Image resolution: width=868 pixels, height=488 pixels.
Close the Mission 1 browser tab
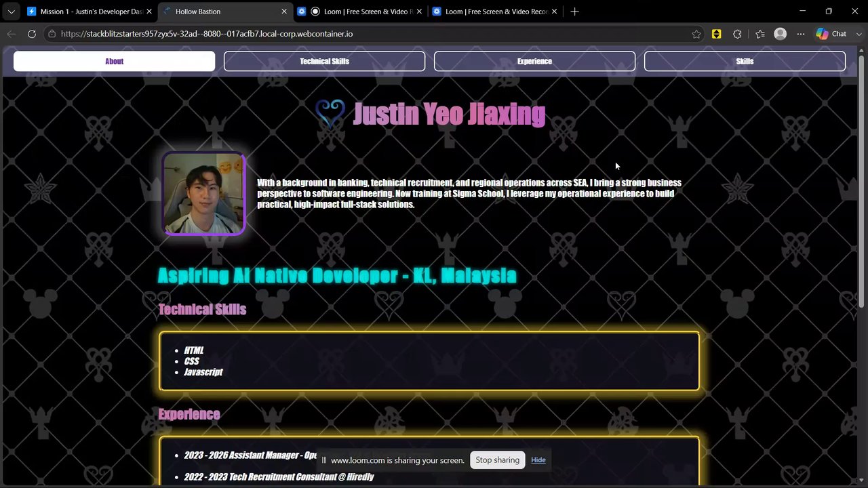point(149,12)
